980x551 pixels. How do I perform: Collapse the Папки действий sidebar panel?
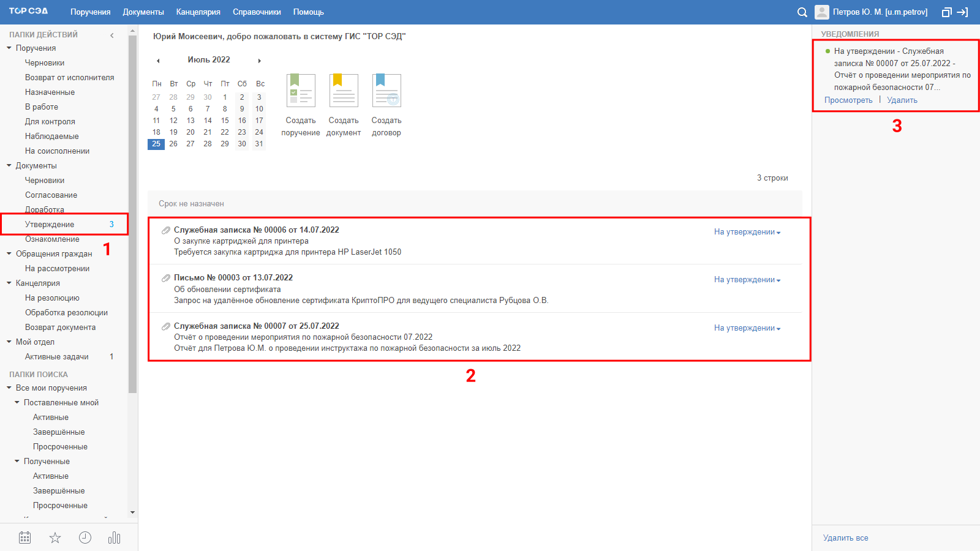112,35
